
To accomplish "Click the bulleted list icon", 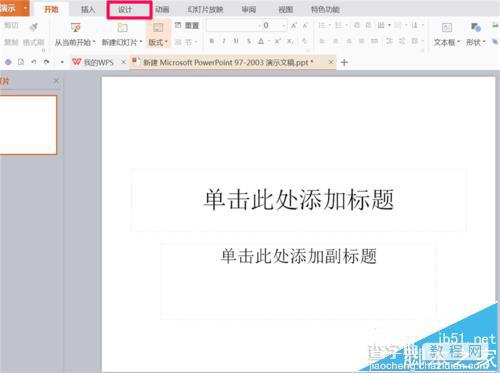I will click(x=322, y=25).
